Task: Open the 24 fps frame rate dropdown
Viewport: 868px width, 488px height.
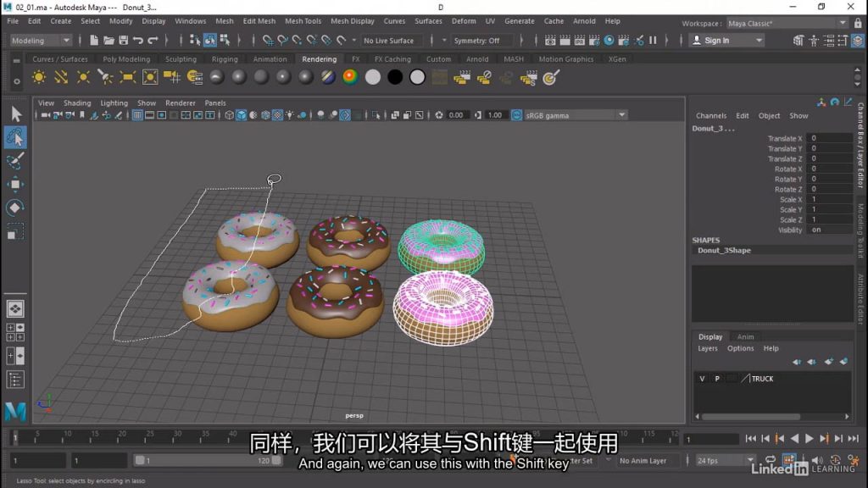Action: (x=726, y=460)
